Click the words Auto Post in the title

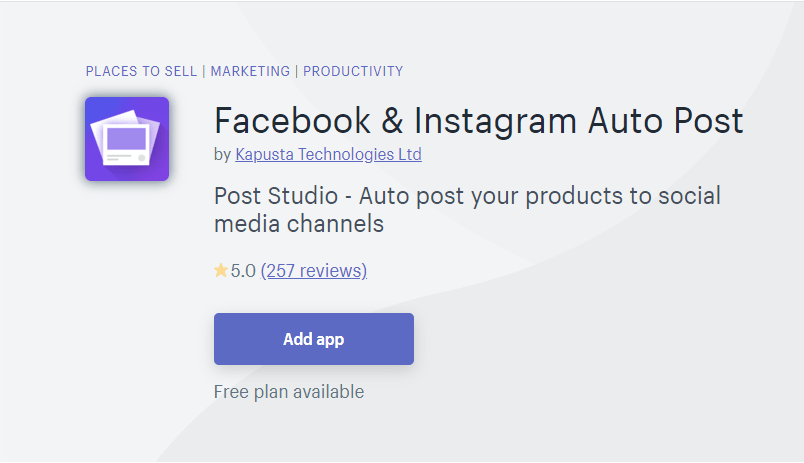tap(666, 121)
